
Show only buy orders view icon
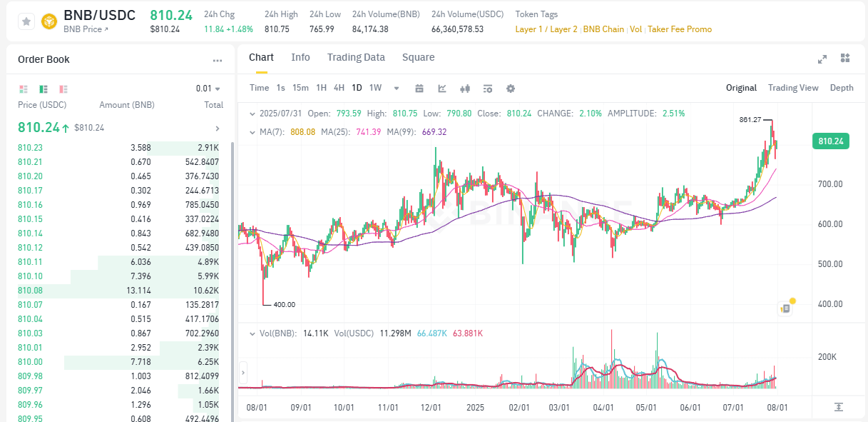tap(44, 89)
